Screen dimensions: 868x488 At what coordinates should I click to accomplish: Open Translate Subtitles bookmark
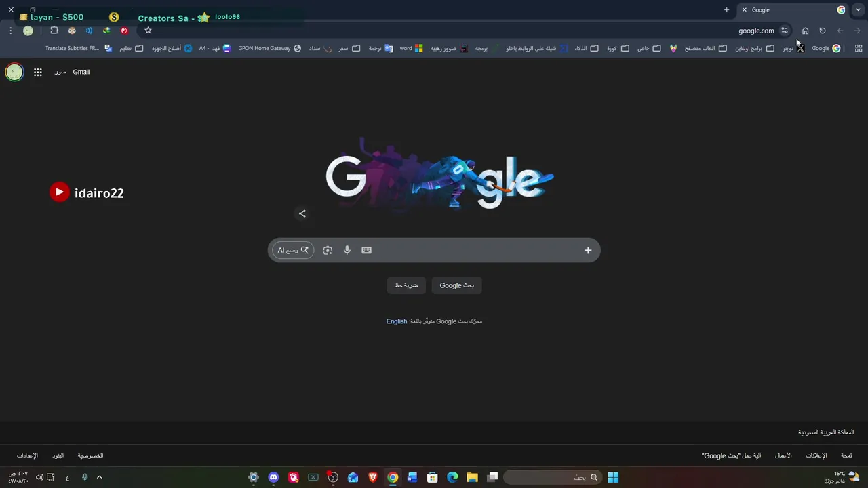click(79, 48)
